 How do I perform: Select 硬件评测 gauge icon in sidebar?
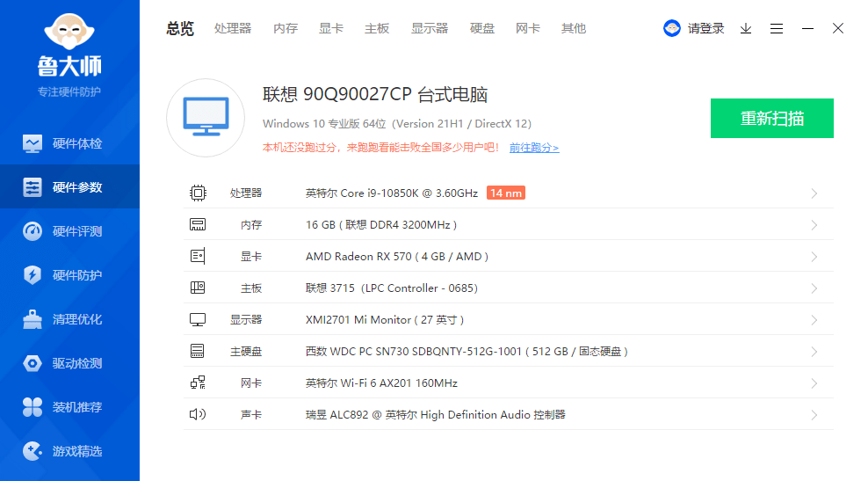click(x=33, y=231)
